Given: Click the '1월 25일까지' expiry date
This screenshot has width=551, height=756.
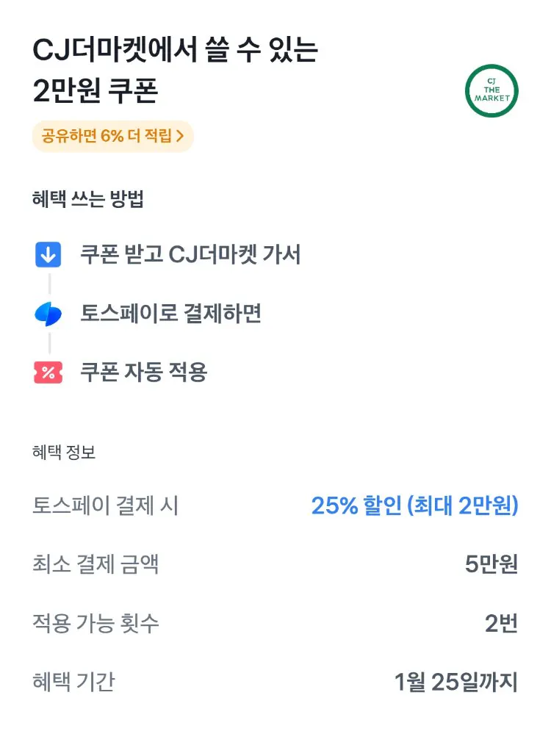Looking at the screenshot, I should (x=455, y=683).
